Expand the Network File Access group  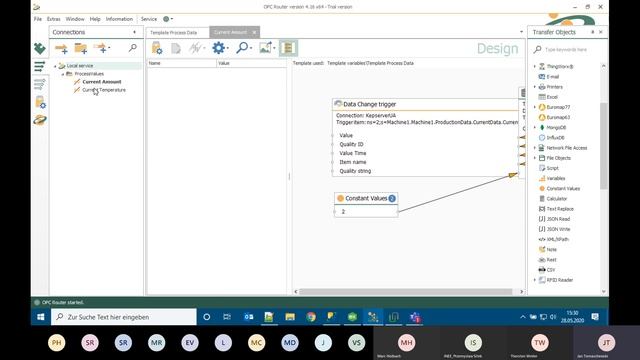pos(535,148)
